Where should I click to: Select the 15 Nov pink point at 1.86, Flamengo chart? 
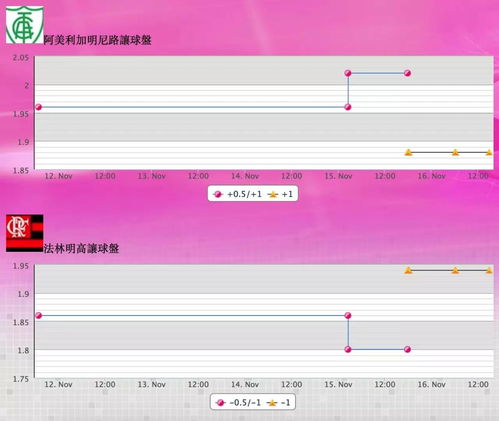(x=348, y=315)
